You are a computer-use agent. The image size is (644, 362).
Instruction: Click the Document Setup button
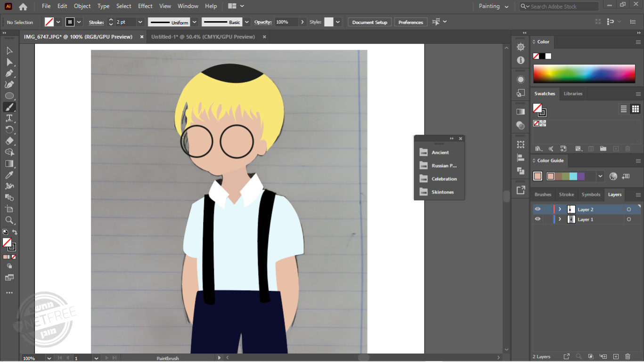(369, 22)
